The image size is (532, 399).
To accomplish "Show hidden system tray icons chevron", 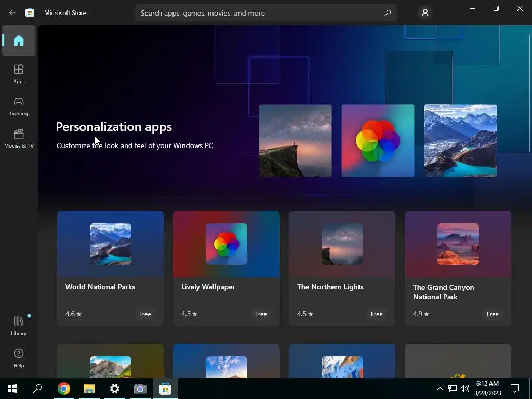I will click(x=440, y=389).
